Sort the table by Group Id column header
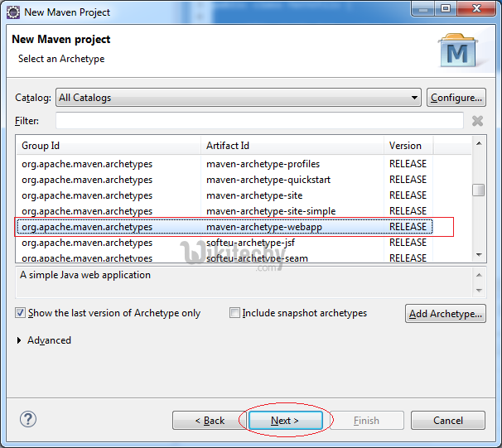The image size is (502, 448). [108, 146]
